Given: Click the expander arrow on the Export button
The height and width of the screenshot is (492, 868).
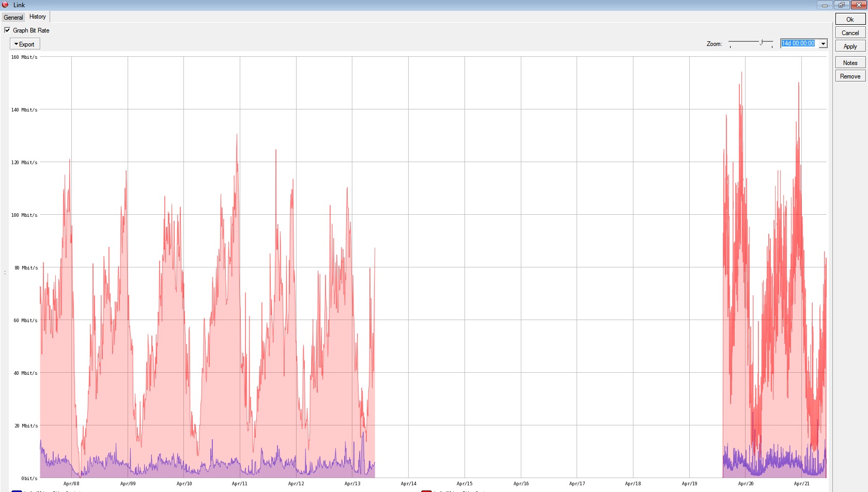Looking at the screenshot, I should click(16, 44).
